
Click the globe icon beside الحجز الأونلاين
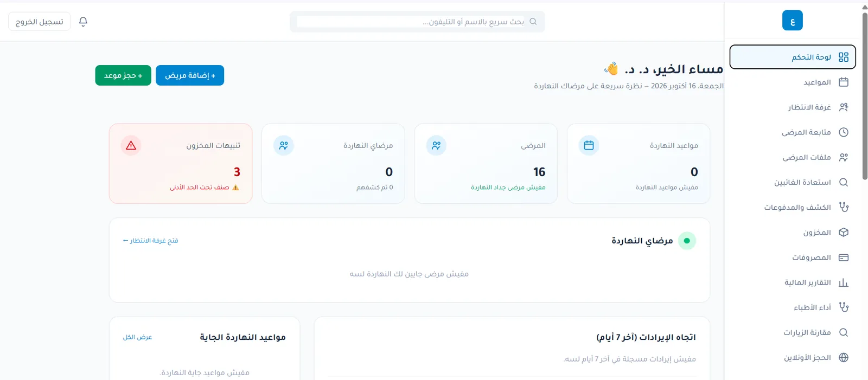pyautogui.click(x=844, y=357)
